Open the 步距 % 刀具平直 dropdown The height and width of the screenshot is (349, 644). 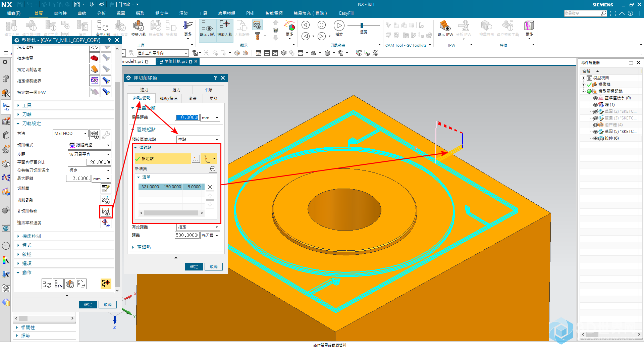(90, 154)
